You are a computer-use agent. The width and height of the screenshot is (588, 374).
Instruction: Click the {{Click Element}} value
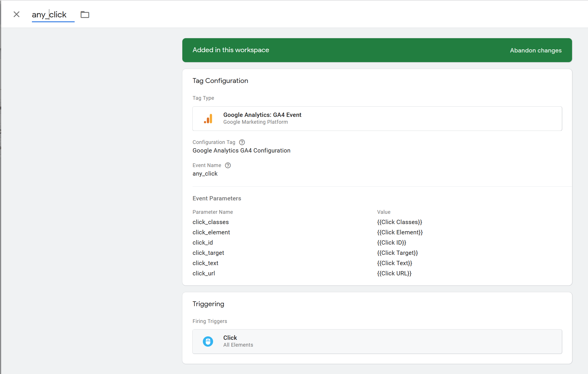400,232
